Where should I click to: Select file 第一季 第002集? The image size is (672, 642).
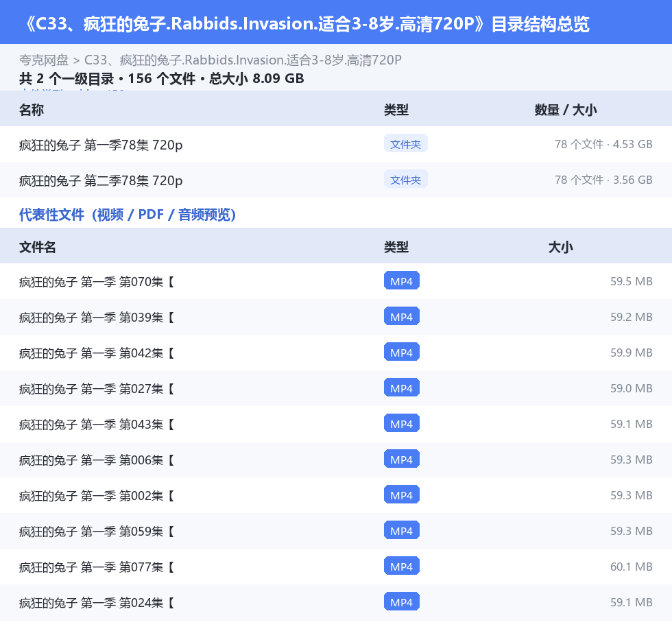coord(97,495)
